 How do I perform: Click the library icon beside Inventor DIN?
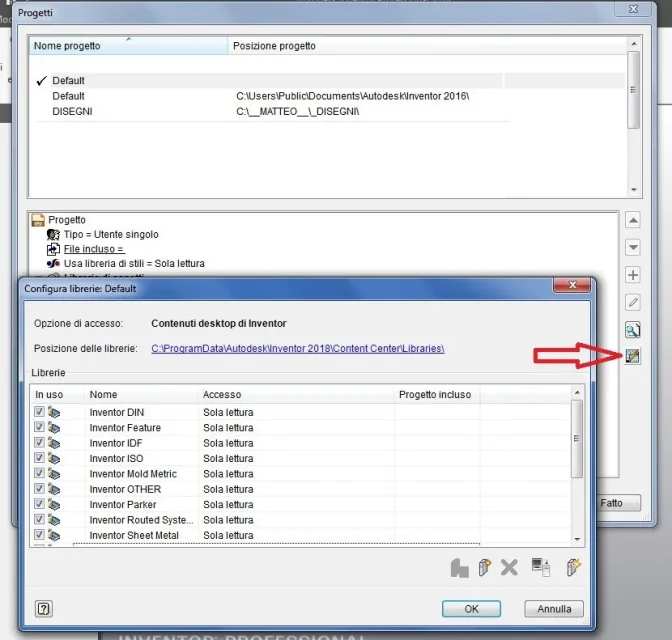click(x=54, y=412)
